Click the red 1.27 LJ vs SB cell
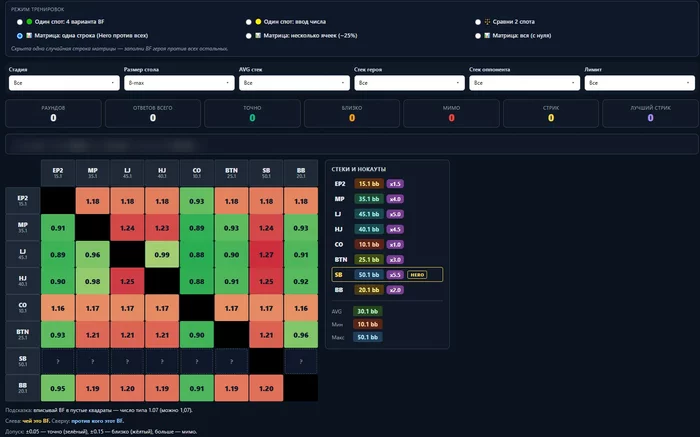This screenshot has width=700, height=437. (266, 255)
